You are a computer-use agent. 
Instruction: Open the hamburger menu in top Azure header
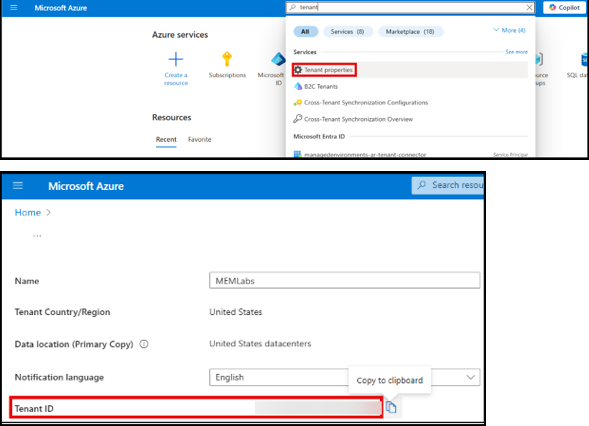click(x=14, y=8)
